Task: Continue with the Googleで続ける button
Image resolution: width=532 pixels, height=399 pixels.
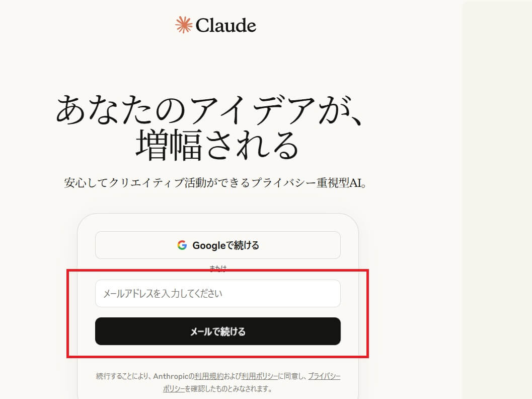Action: pyautogui.click(x=218, y=245)
